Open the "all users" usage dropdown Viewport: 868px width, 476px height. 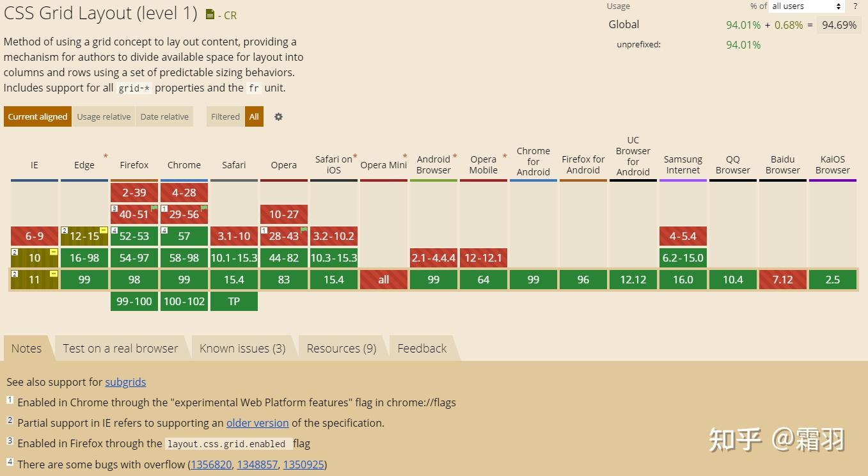coord(806,6)
